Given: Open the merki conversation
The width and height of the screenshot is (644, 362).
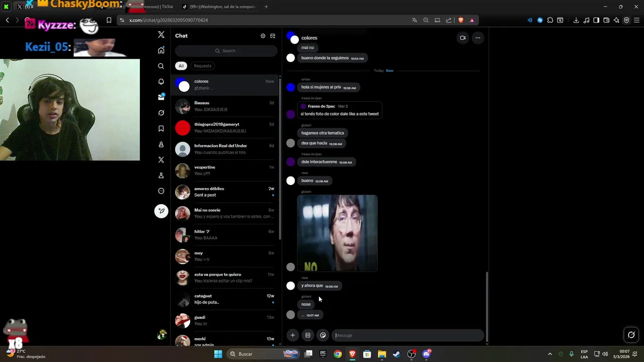Looking at the screenshot, I should tap(225, 340).
